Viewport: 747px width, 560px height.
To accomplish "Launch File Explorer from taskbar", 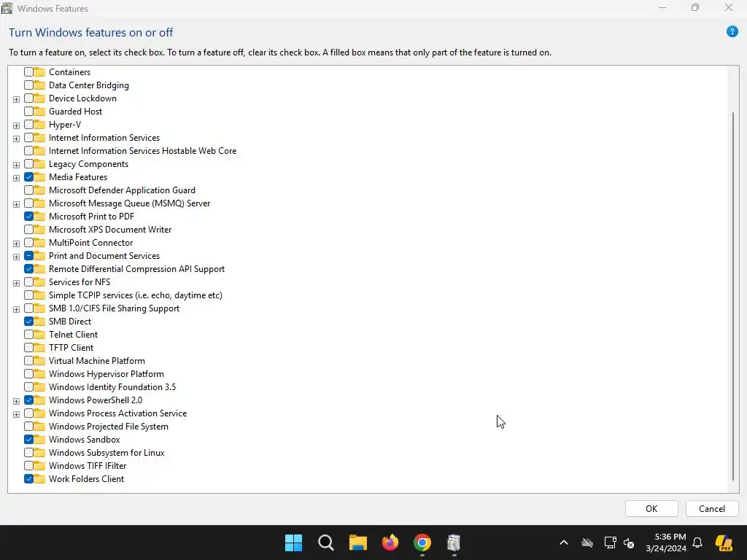I will click(357, 542).
